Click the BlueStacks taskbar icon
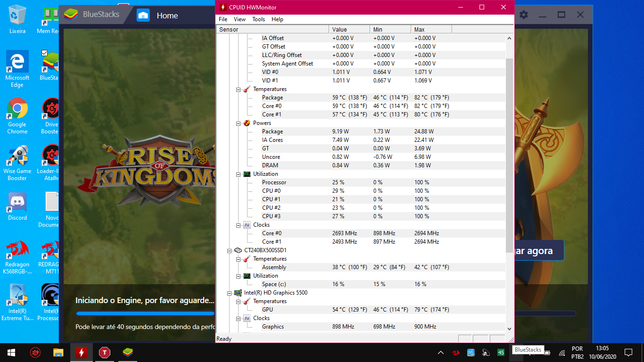This screenshot has height=362, width=644. click(x=128, y=353)
